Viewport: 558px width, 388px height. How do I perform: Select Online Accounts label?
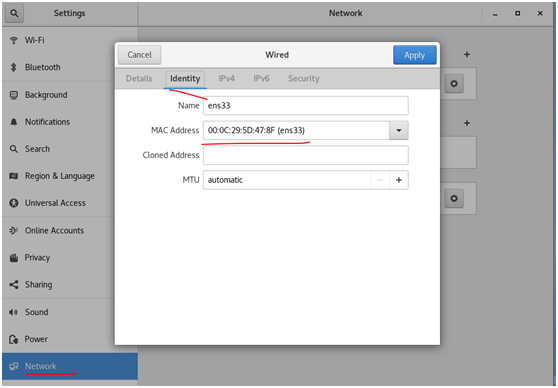[x=54, y=230]
